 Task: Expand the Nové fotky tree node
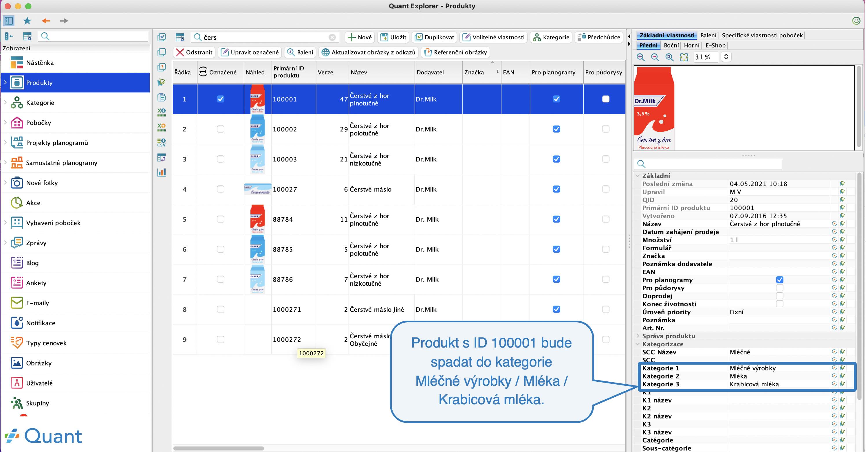(5, 183)
